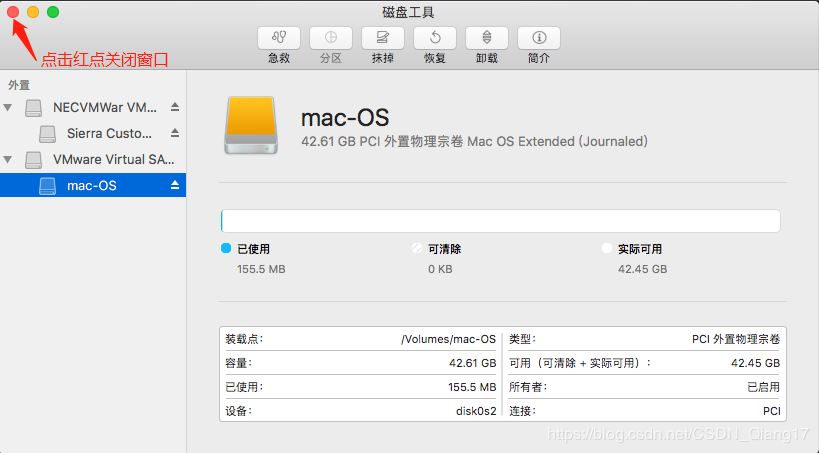Screen dimensions: 819x453
Task: Zoom the window with green button
Action: click(53, 11)
